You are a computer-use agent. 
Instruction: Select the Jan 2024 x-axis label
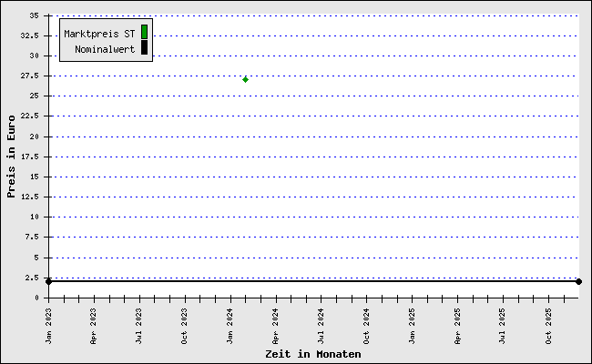pos(231,323)
